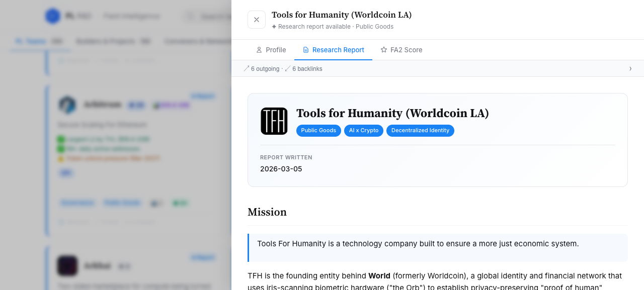Select the Public Goods tag

[318, 130]
